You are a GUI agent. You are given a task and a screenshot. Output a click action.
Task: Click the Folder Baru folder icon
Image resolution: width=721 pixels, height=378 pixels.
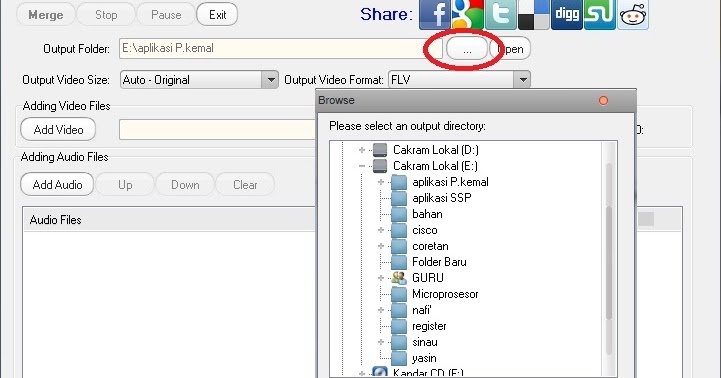click(399, 262)
